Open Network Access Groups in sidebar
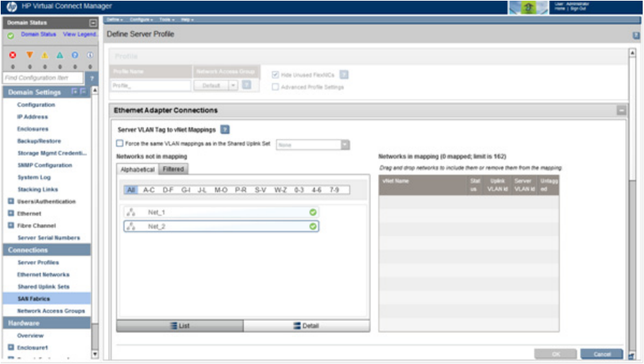The width and height of the screenshot is (644, 364). click(51, 311)
